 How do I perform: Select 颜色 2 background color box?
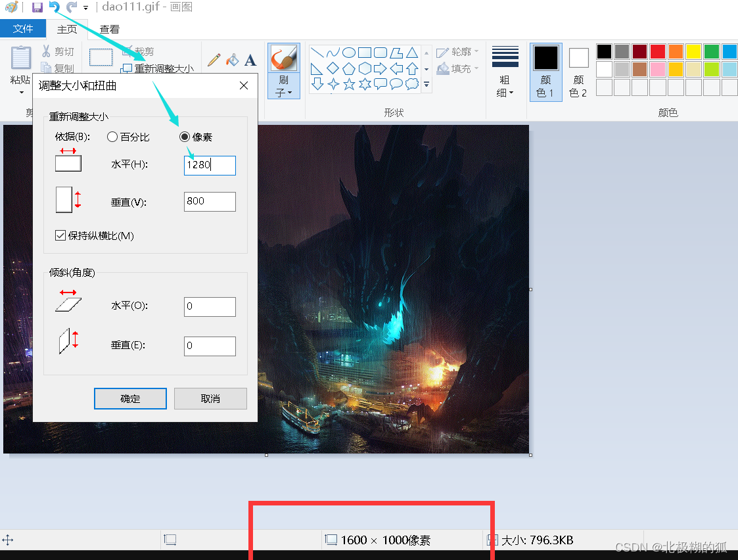[578, 72]
